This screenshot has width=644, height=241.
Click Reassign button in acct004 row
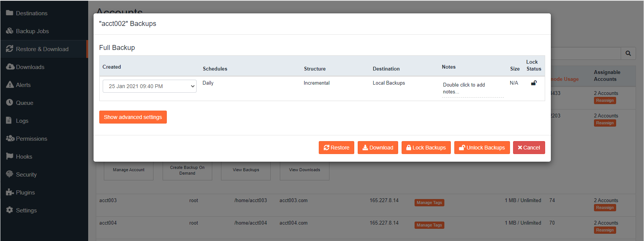pos(605,230)
